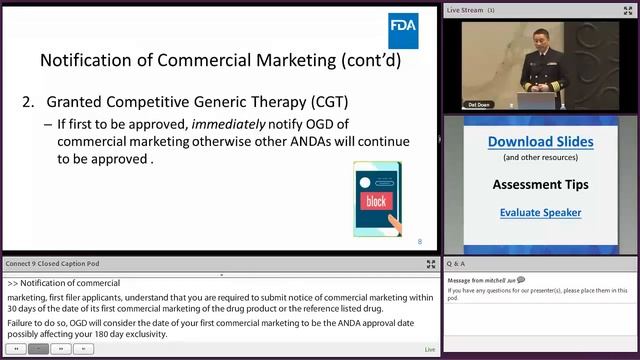Click the 'Message from mitchell' header in Q&A
Viewport: 640px width, 360px height.
click(x=482, y=280)
